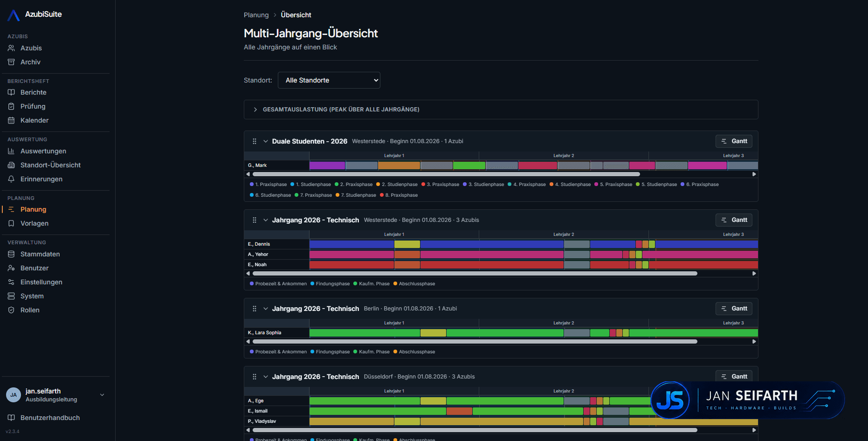Expand the Gesamtauslastung section
The width and height of the screenshot is (868, 441).
(x=501, y=110)
